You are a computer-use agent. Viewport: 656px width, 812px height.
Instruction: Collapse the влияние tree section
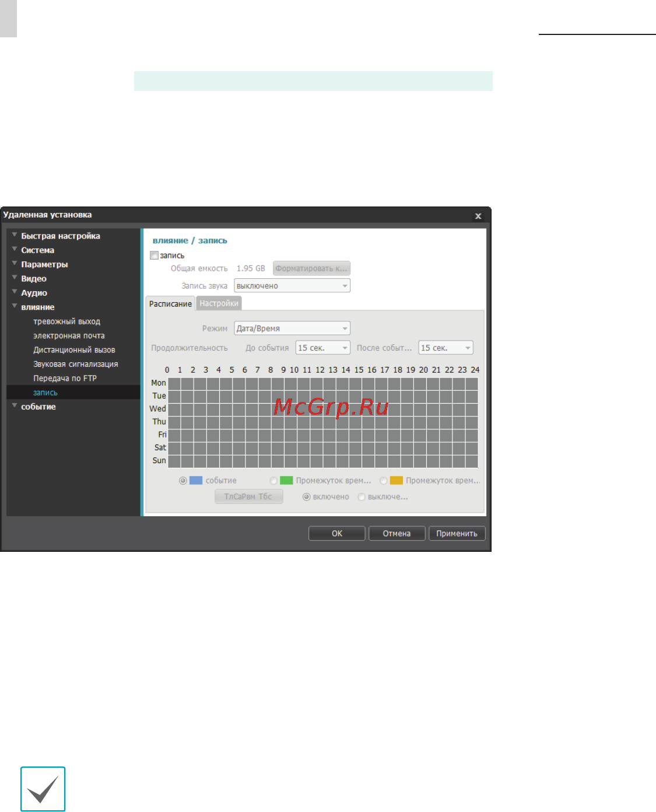[15, 306]
